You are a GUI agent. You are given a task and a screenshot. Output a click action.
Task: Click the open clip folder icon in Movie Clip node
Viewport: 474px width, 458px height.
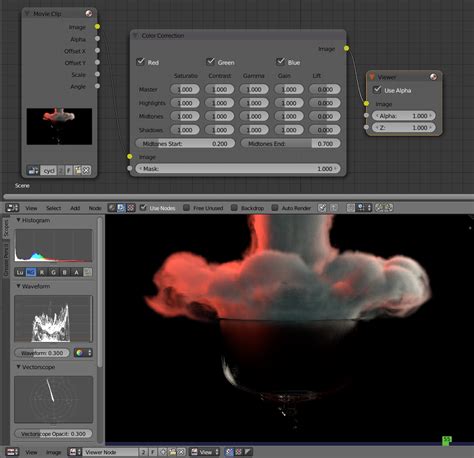[78, 170]
